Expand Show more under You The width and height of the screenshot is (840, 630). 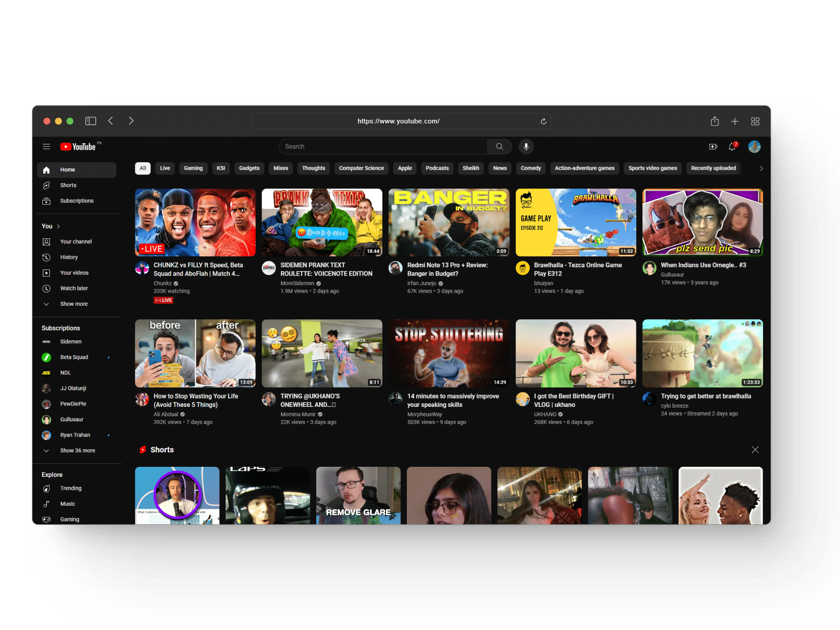[73, 304]
